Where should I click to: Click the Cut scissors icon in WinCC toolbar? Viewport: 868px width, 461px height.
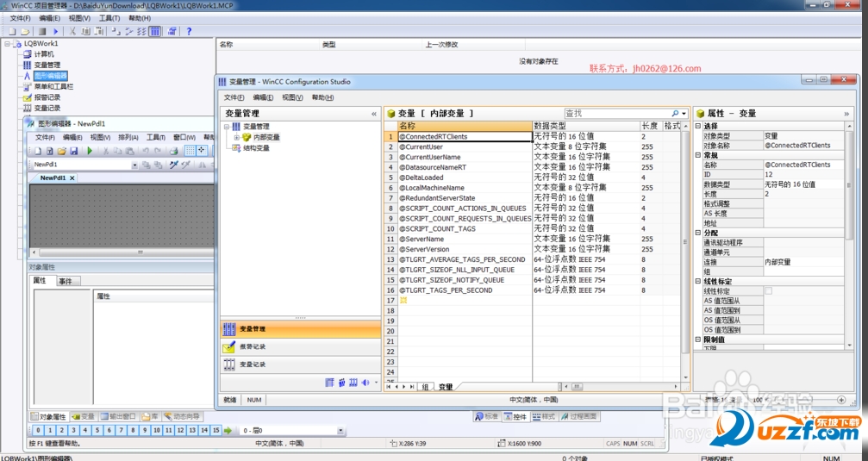pos(72,32)
